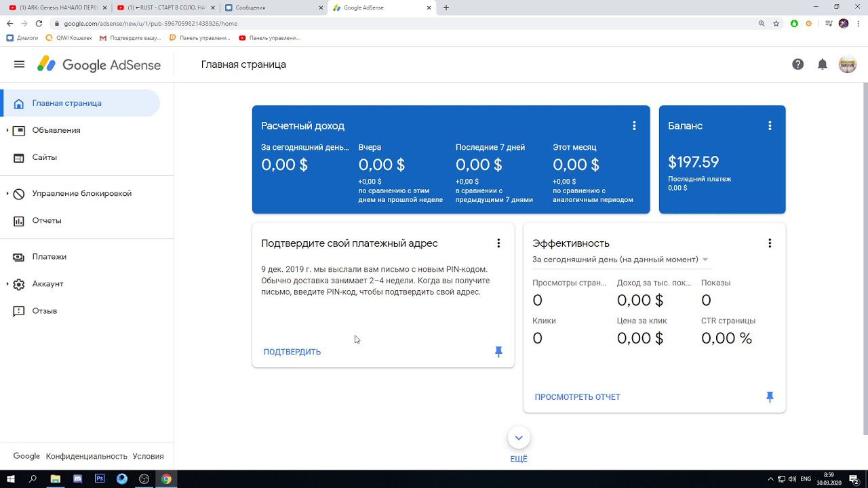This screenshot has width=868, height=488.
Task: Bookmark page with the star icon
Action: coord(776,23)
